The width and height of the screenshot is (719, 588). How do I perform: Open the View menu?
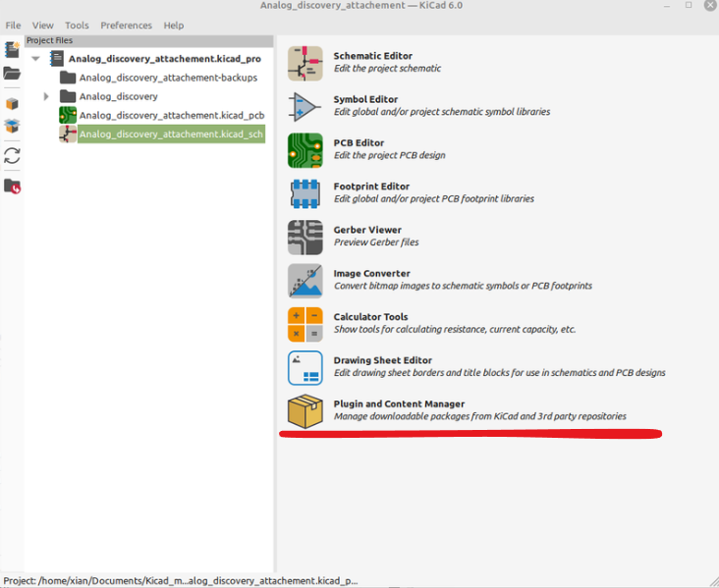tap(42, 26)
